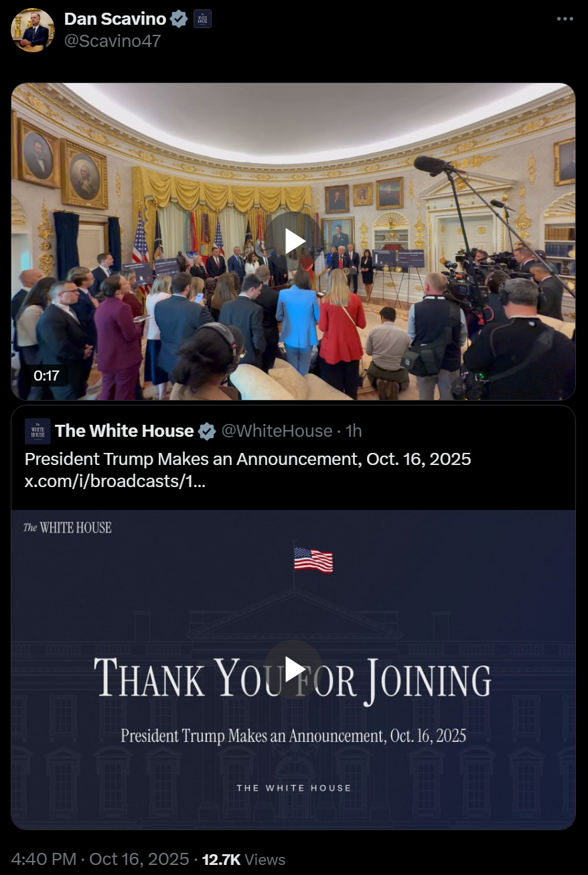The height and width of the screenshot is (875, 588).
Task: Click Dan Scavino's verified badge
Action: point(179,19)
